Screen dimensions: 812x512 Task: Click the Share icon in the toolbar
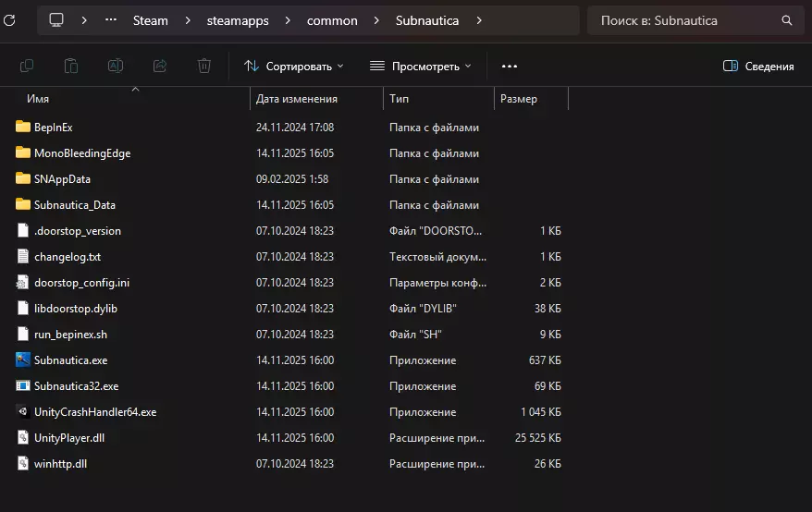click(160, 66)
